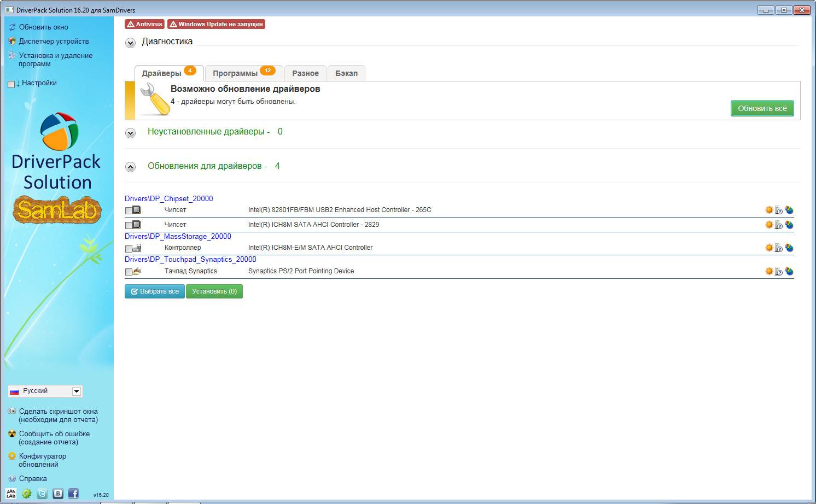Click the help icon beside Справка

click(x=12, y=478)
